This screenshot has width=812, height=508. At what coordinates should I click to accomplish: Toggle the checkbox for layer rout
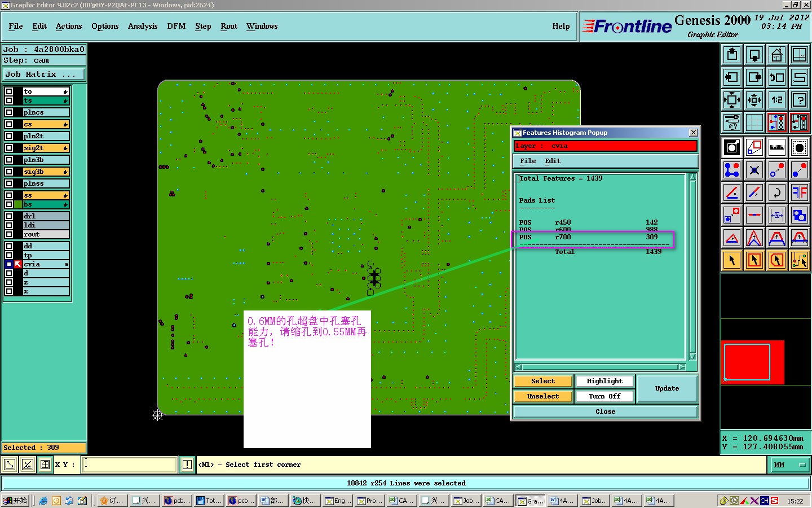pos(9,234)
